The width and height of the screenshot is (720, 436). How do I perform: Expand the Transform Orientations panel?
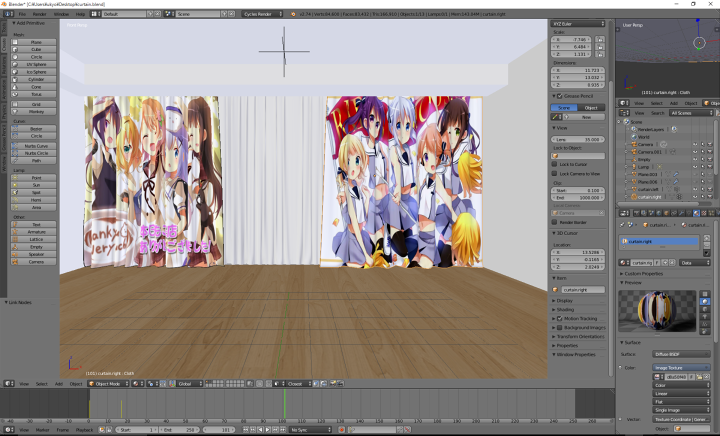[554, 336]
